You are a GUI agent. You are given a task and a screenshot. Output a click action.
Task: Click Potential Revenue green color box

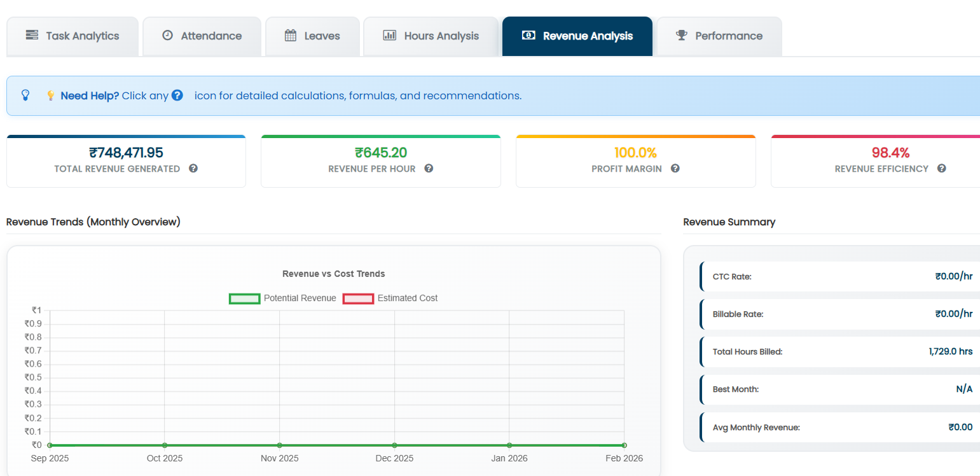[x=245, y=298]
